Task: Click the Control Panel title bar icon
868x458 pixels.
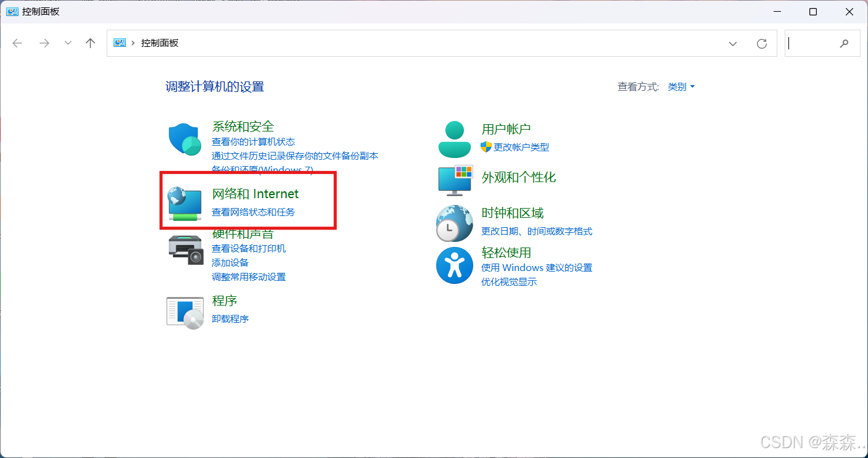Action: (12, 12)
